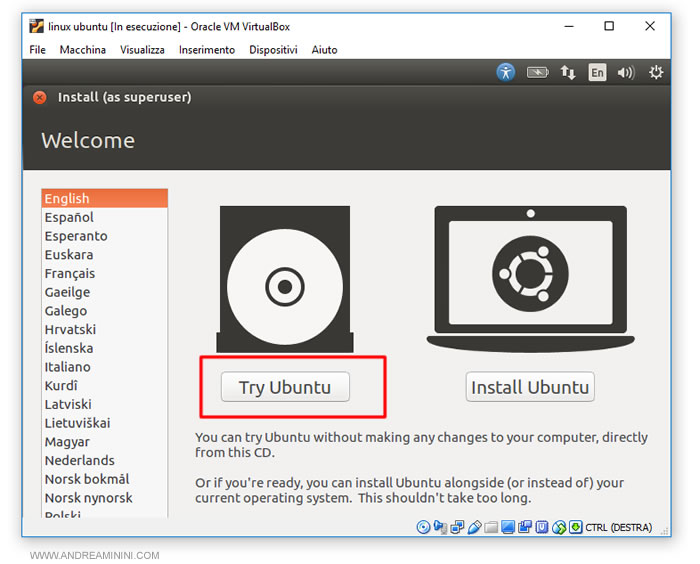The height and width of the screenshot is (564, 700).
Task: Open the Visualizza menu
Action: (142, 50)
